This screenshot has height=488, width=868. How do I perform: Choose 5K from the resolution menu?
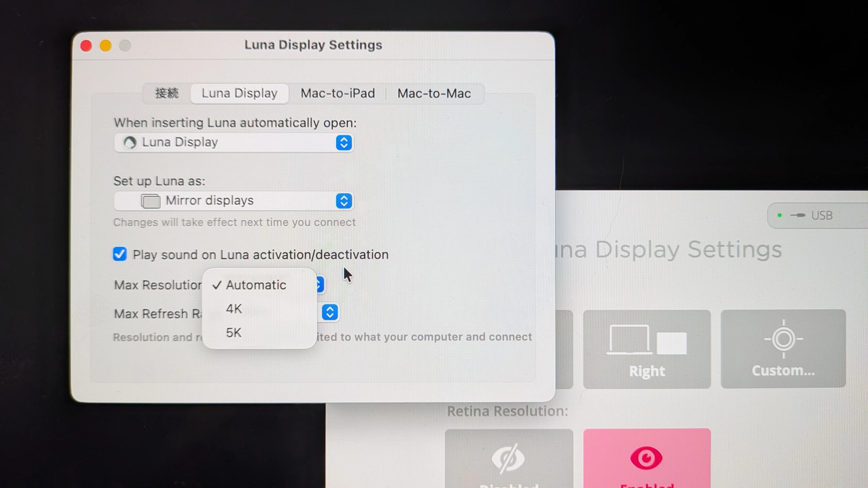[x=259, y=332]
